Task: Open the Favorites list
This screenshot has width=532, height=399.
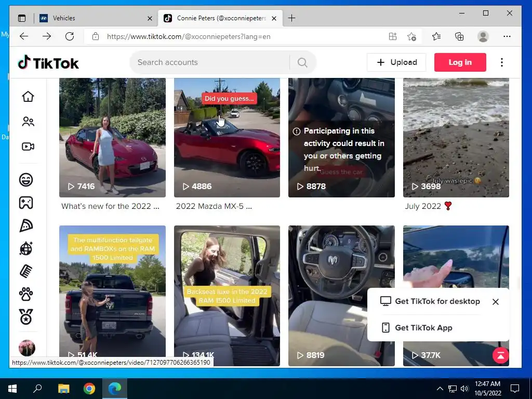Action: (x=436, y=36)
